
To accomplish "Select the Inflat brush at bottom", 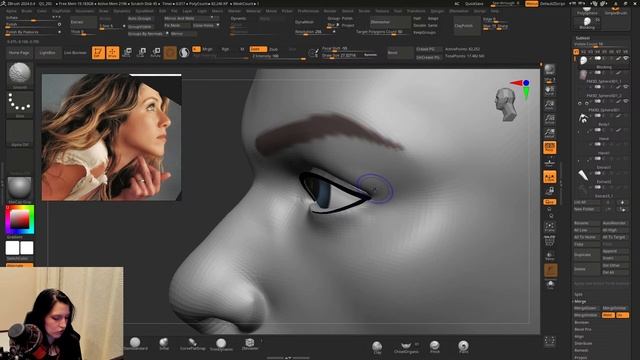I will tap(164, 344).
